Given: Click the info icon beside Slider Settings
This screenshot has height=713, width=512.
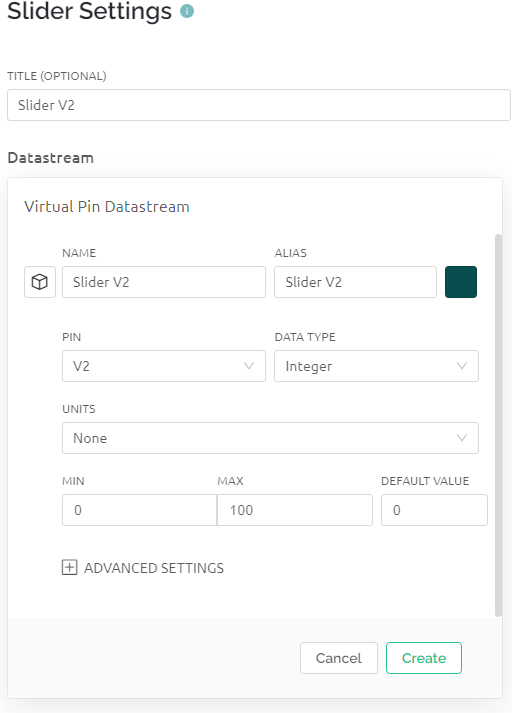Looking at the screenshot, I should pyautogui.click(x=187, y=11).
